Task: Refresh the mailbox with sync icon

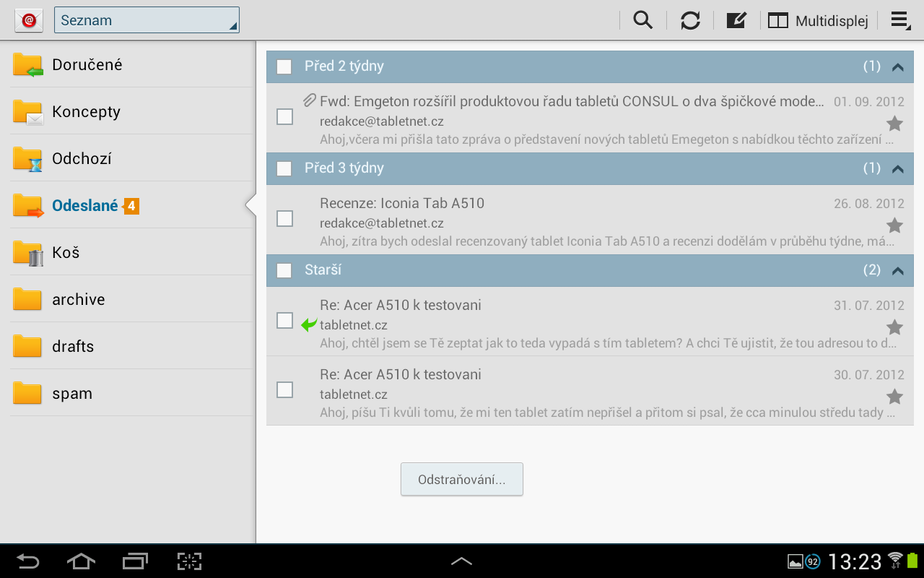Action: [x=690, y=20]
